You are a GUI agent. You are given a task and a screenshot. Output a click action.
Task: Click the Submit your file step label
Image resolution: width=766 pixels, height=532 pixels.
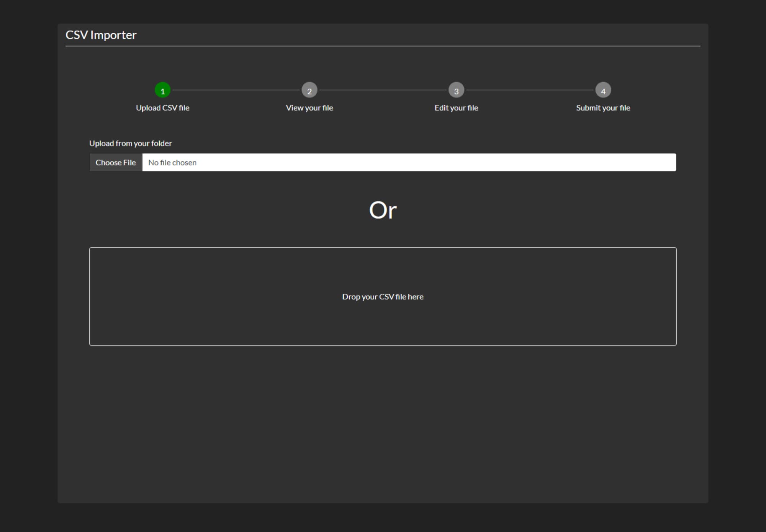pyautogui.click(x=603, y=108)
